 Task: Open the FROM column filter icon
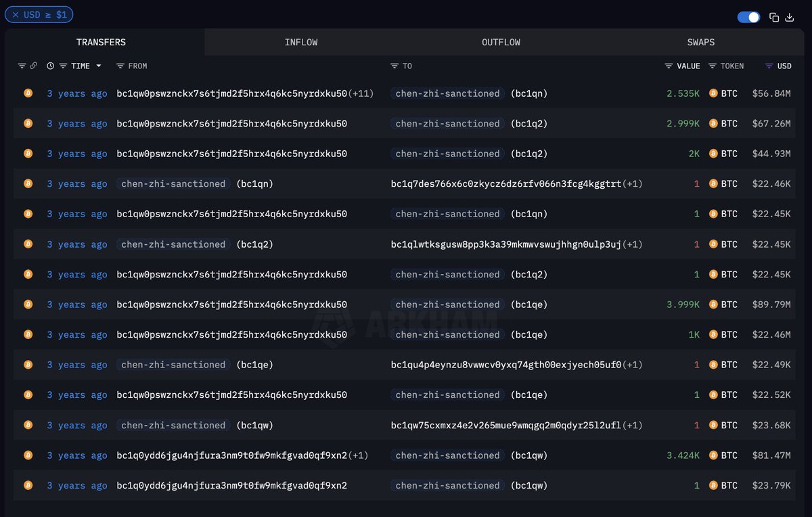point(120,66)
